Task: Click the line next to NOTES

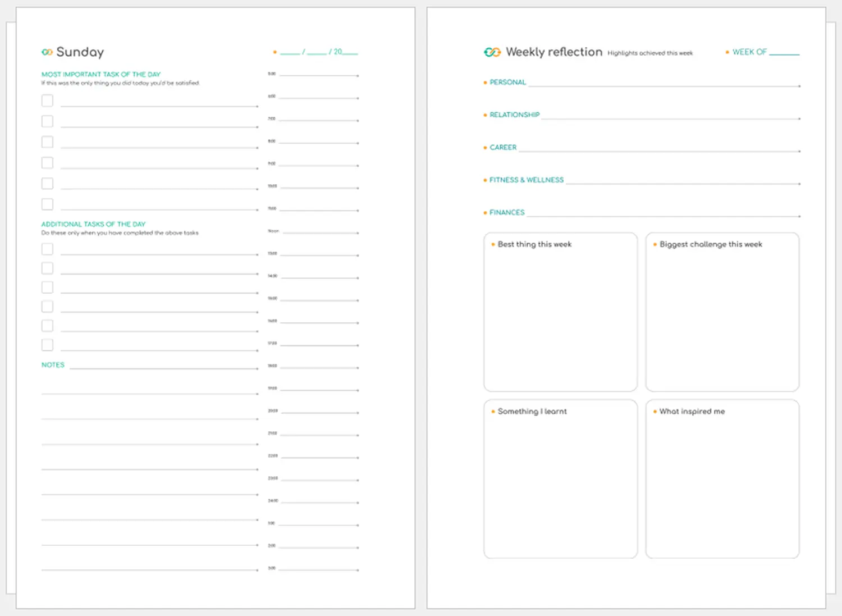Action: tap(164, 368)
